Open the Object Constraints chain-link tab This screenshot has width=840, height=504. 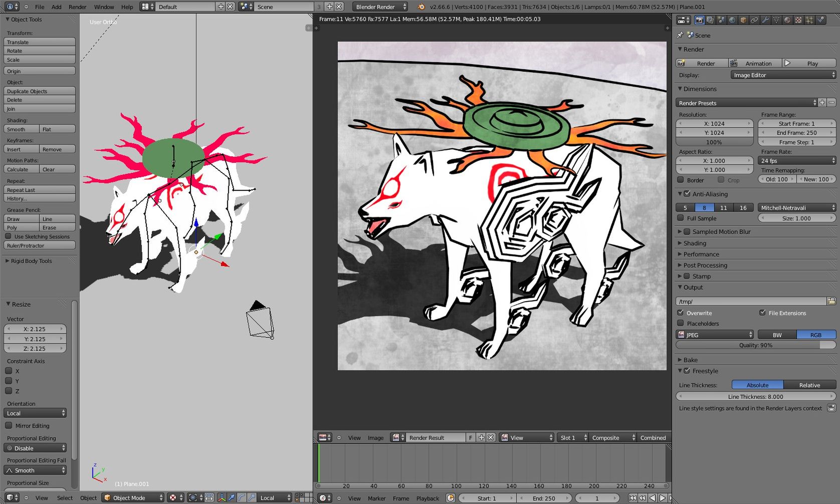click(x=754, y=20)
